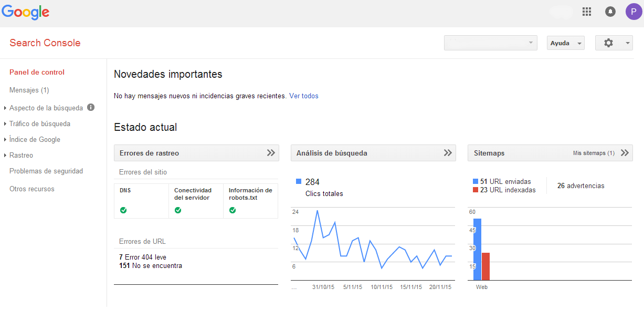Select Panel de control in sidebar

coord(37,72)
